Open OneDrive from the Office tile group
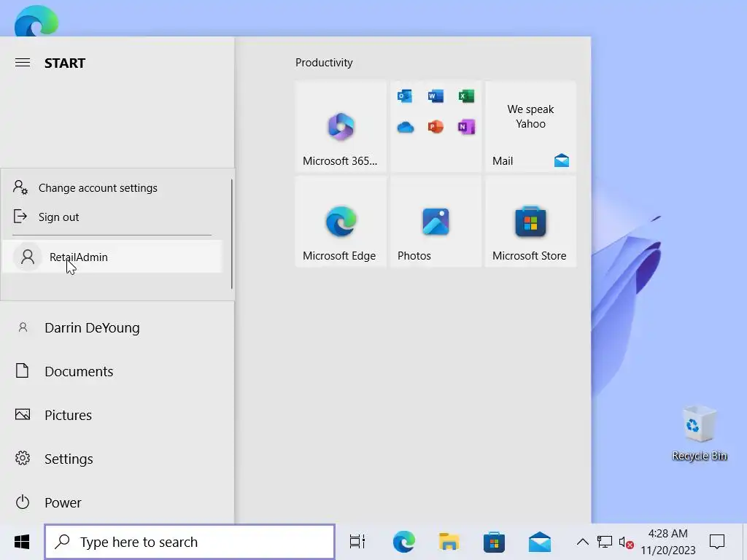The image size is (747, 560). [x=405, y=127]
